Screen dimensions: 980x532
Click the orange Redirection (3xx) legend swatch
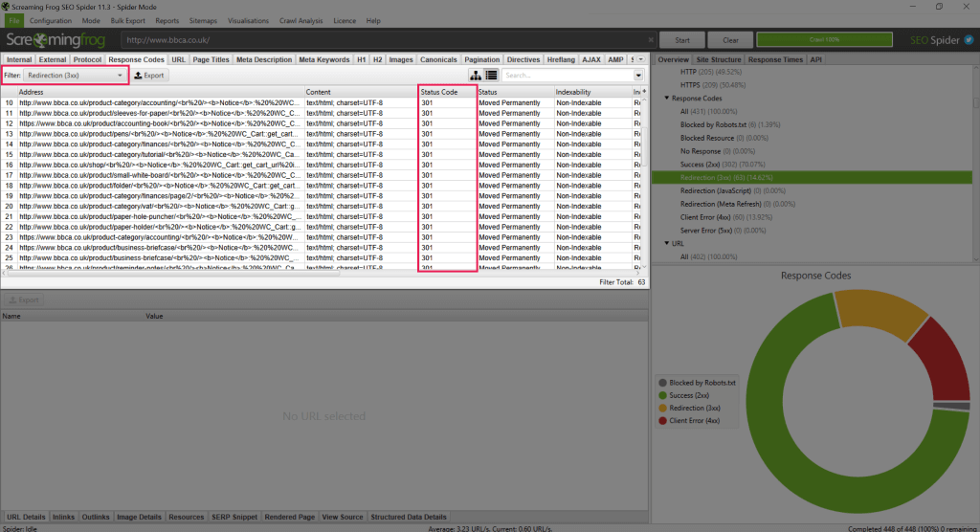662,409
